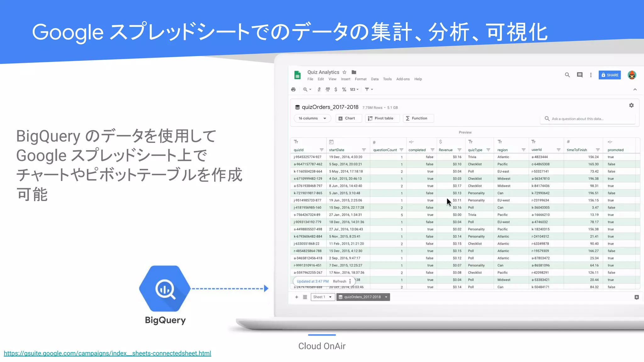Open the Insert menu
The image size is (644, 362).
click(x=346, y=79)
